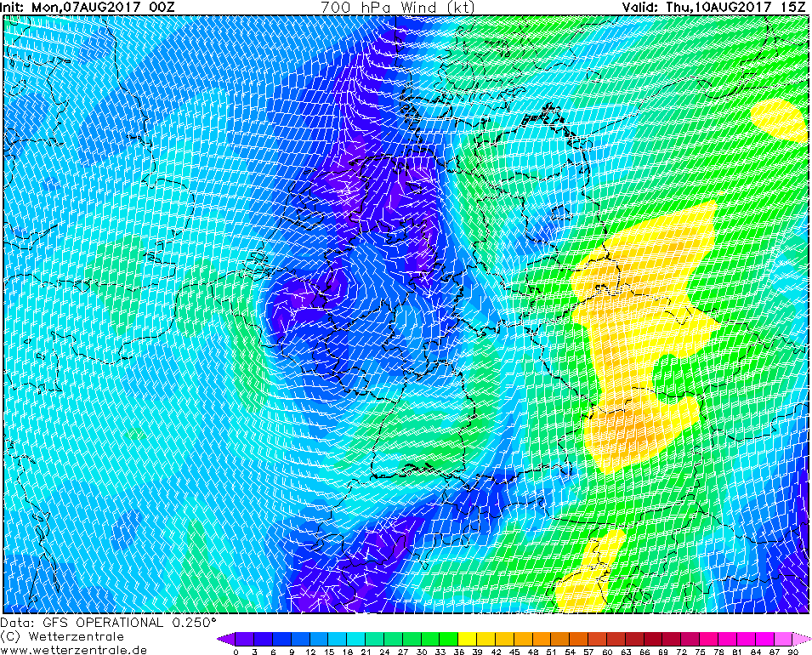Click the legend label '90'
The image size is (812, 655).
[x=792, y=652]
